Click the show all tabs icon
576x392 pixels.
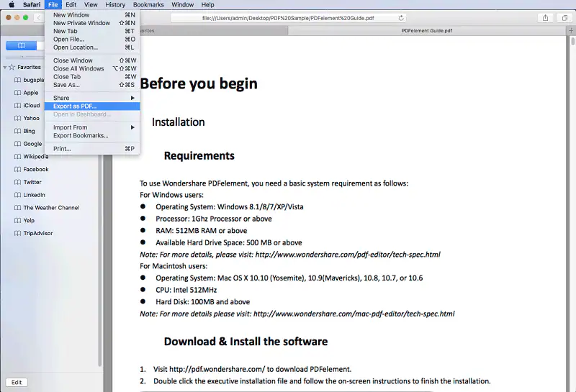tap(564, 17)
